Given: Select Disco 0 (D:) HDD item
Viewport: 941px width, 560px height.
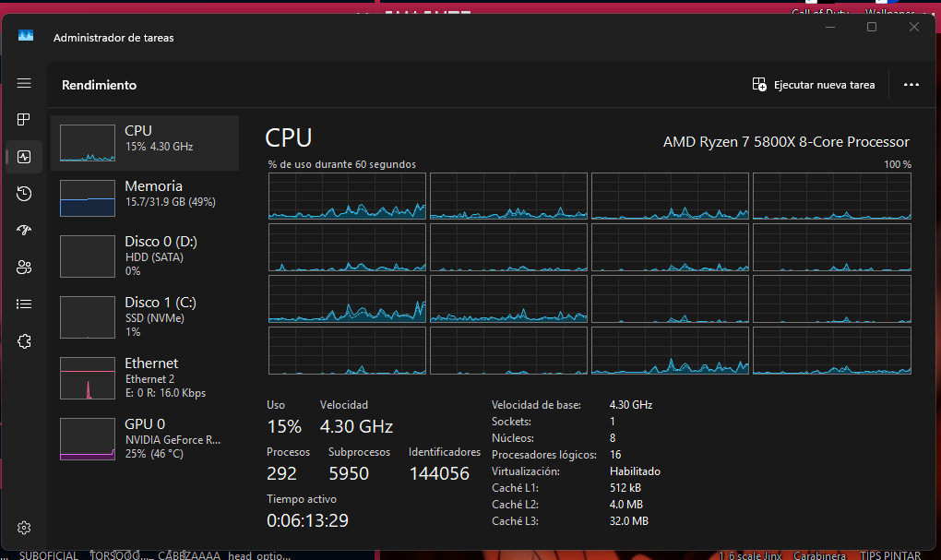Looking at the screenshot, I should (145, 256).
